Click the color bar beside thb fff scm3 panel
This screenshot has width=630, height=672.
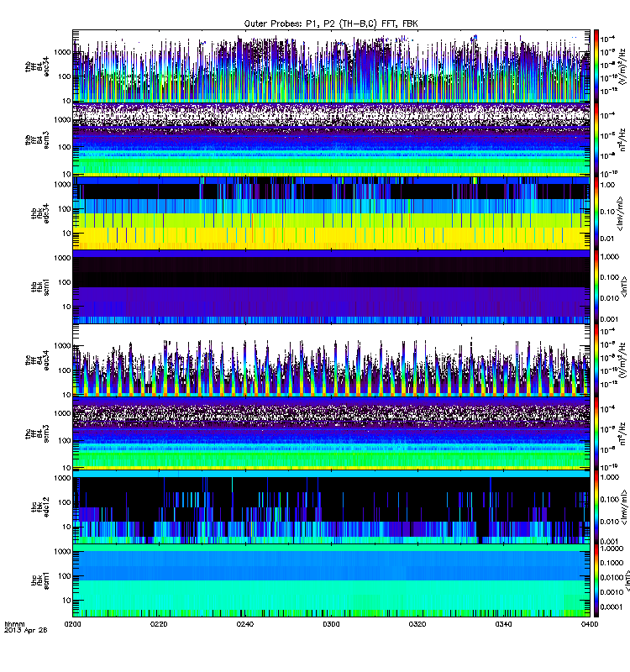click(596, 139)
